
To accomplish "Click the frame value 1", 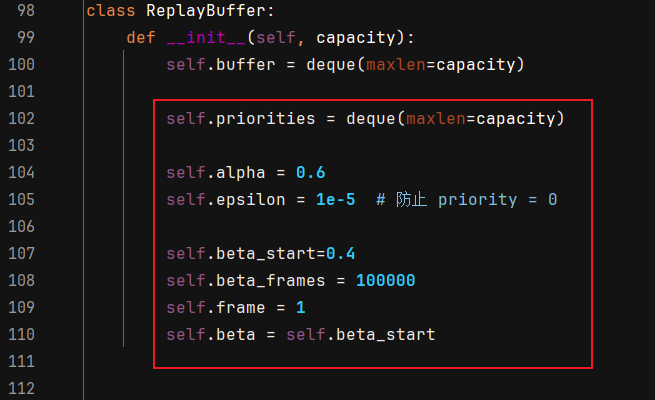I will pyautogui.click(x=301, y=308).
